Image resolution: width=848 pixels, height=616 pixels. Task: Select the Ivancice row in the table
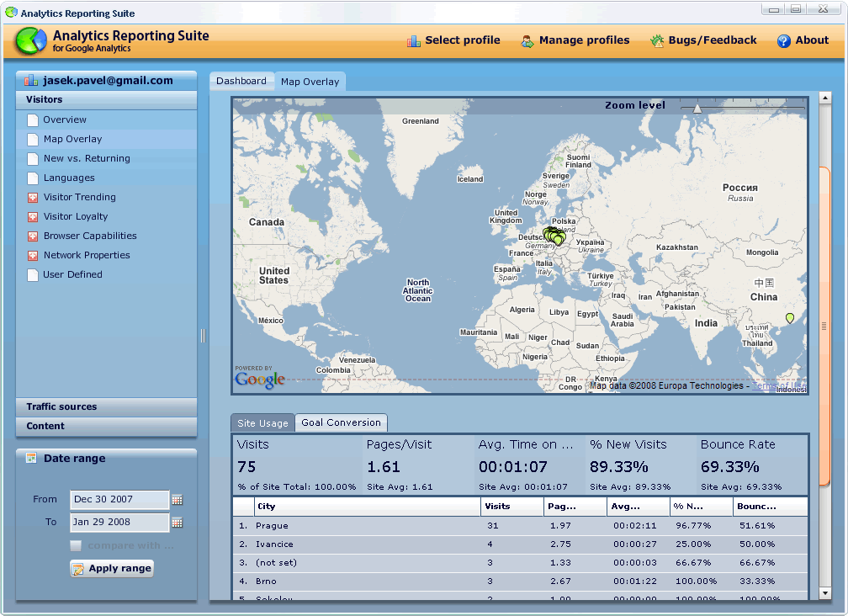click(x=520, y=544)
